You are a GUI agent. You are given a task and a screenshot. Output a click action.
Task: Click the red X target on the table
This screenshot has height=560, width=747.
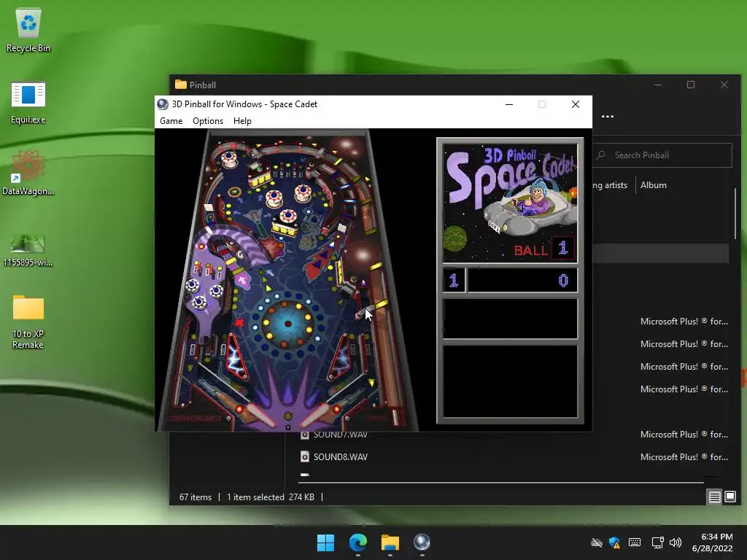click(239, 322)
